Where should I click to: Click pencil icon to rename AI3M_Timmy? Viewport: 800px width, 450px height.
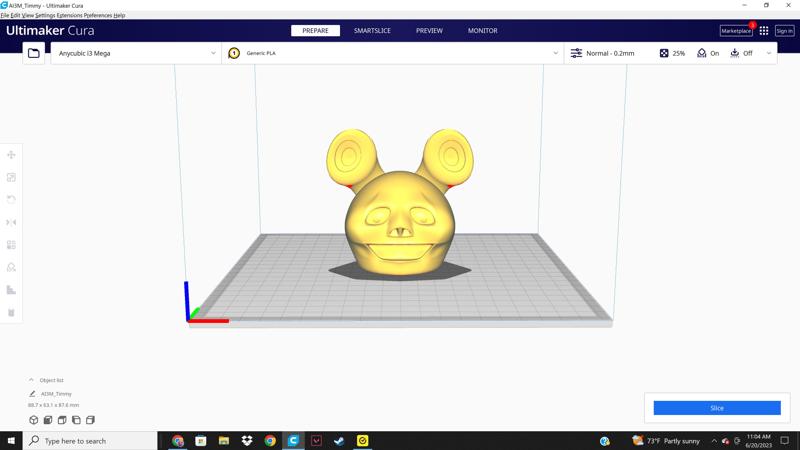pyautogui.click(x=32, y=394)
